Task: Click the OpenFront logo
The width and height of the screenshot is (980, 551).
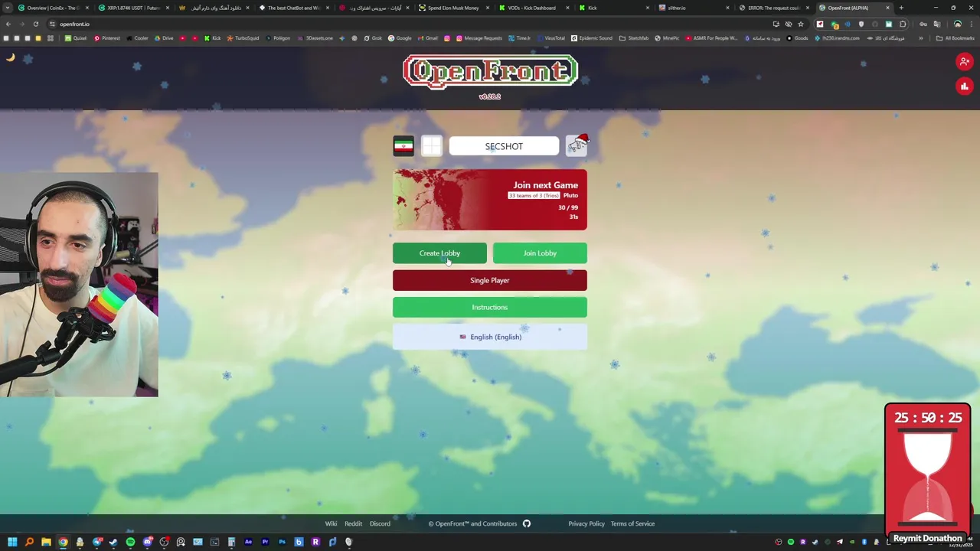Action: (x=490, y=71)
